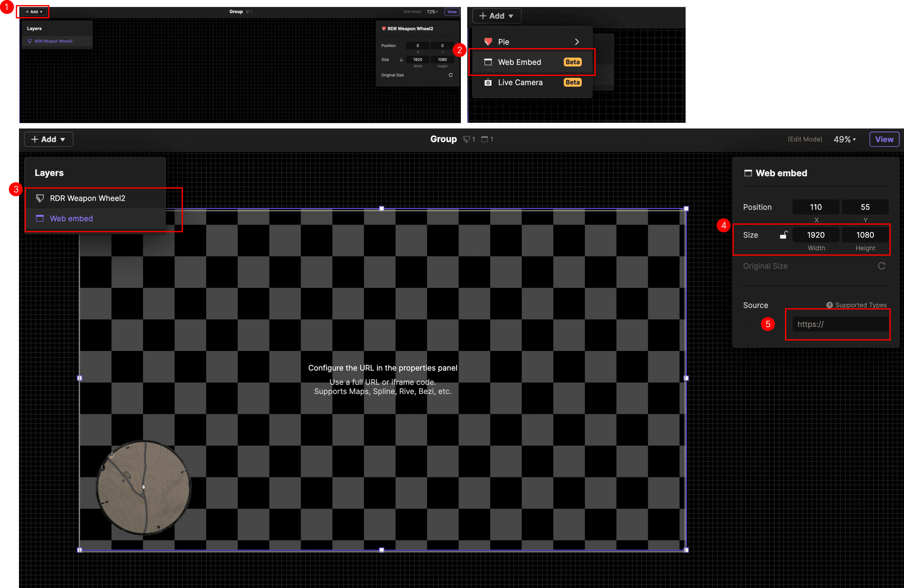This screenshot has height=588, width=904.
Task: Open the Supported Types link
Action: click(x=860, y=305)
